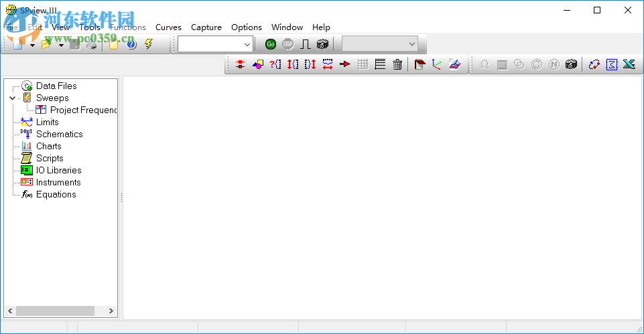
Task: Click the grey shaded rectangle icon
Action: pyautogui.click(x=502, y=64)
